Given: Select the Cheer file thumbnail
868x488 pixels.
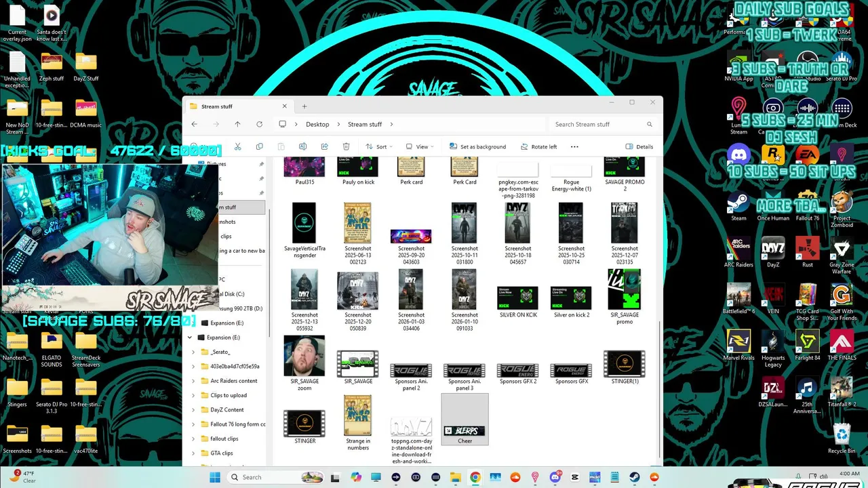Looking at the screenshot, I should coord(465,420).
